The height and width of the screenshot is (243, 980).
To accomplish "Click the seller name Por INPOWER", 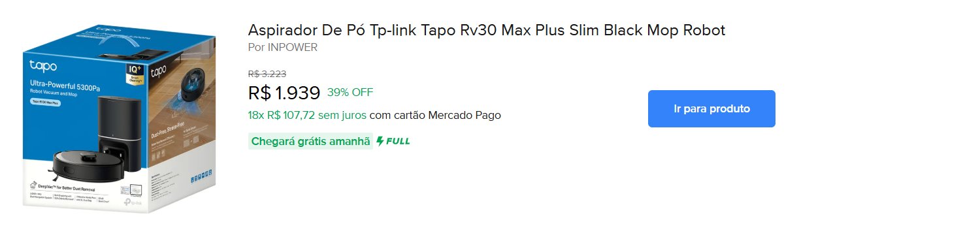I will (x=283, y=48).
